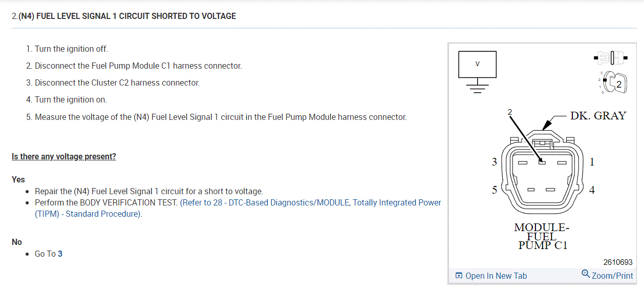Click the voltmeter symbol in the diagram

pyautogui.click(x=477, y=64)
